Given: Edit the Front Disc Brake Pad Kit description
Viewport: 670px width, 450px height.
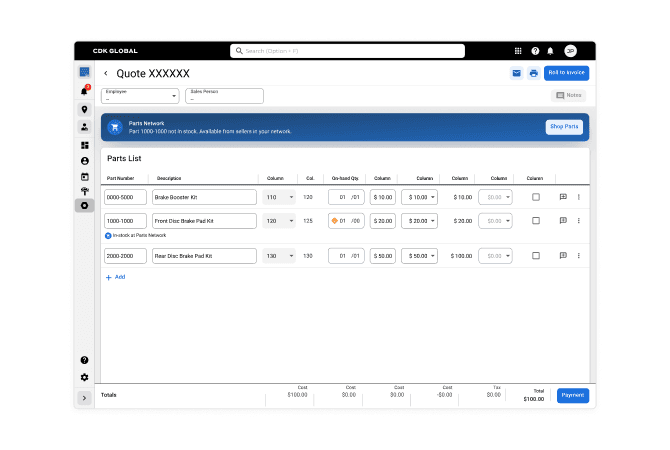Looking at the screenshot, I should coord(204,221).
